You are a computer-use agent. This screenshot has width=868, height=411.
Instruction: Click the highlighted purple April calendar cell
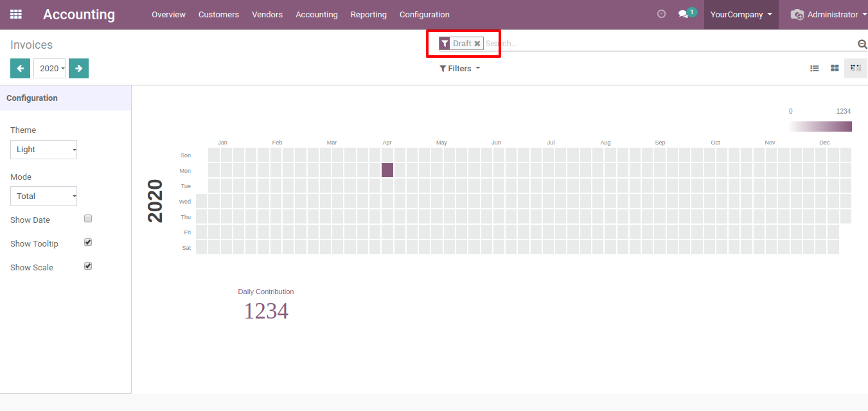pyautogui.click(x=387, y=170)
